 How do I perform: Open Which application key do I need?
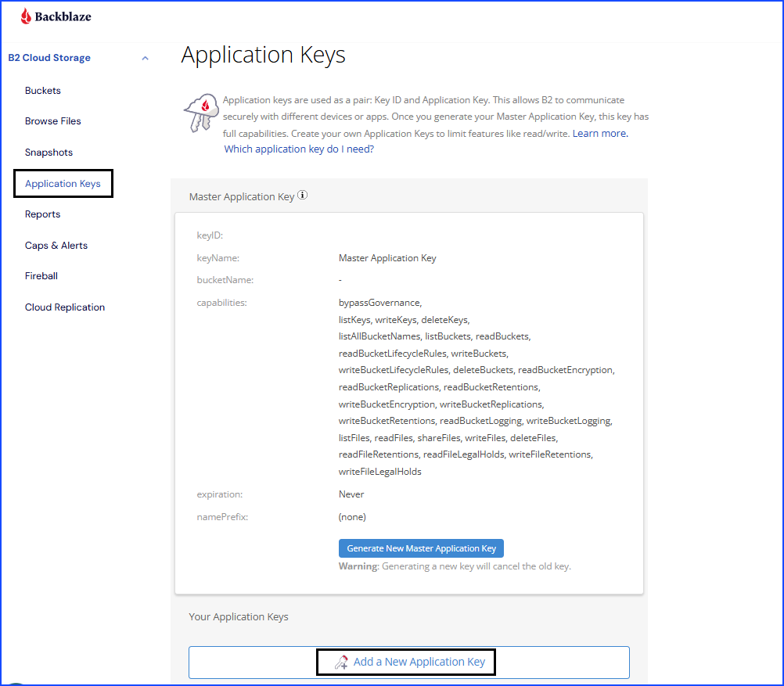[x=299, y=149]
